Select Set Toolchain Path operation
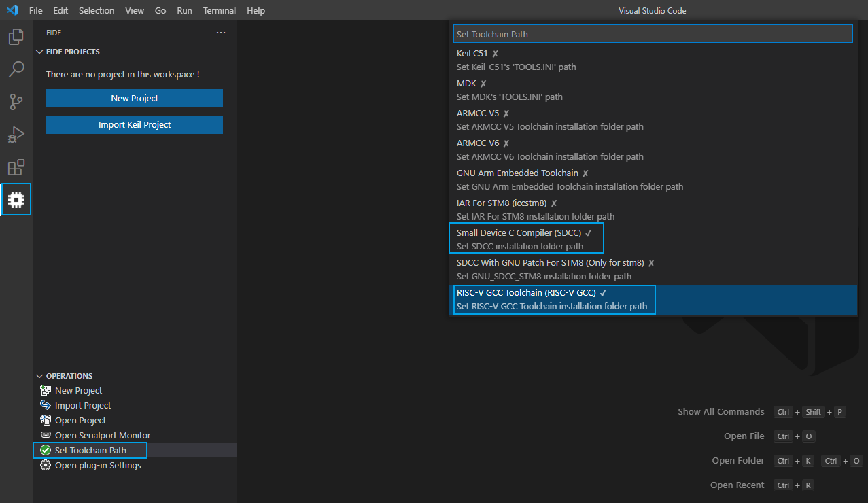Image resolution: width=868 pixels, height=503 pixels. tap(135, 450)
